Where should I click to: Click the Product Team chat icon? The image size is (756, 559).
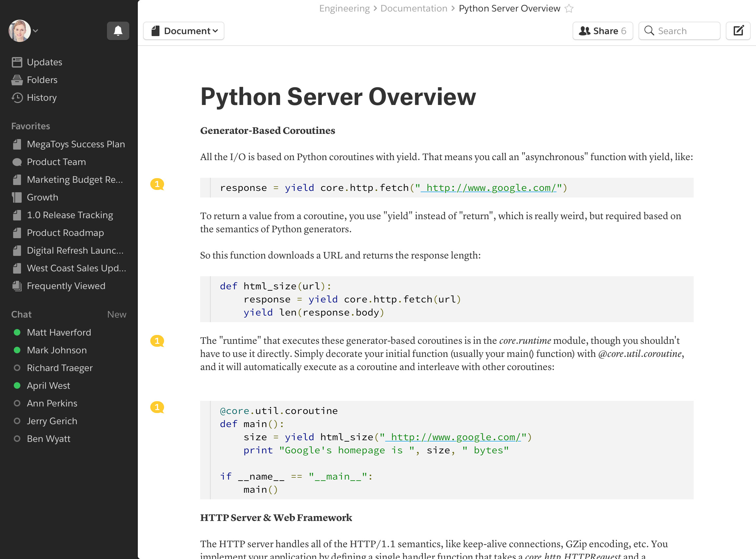(x=17, y=162)
